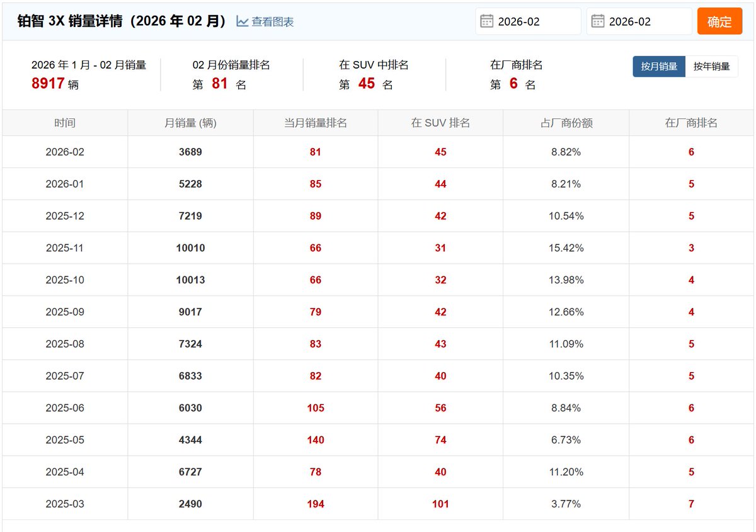The width and height of the screenshot is (756, 532).
Task: Select the 2025-10 time cell
Action: click(65, 280)
